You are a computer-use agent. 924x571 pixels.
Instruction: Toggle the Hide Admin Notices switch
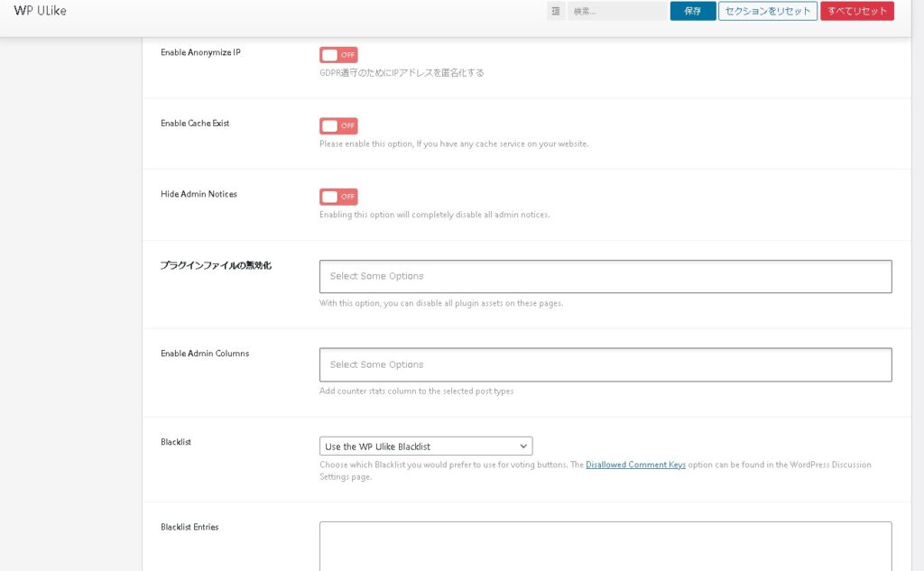[x=338, y=197]
